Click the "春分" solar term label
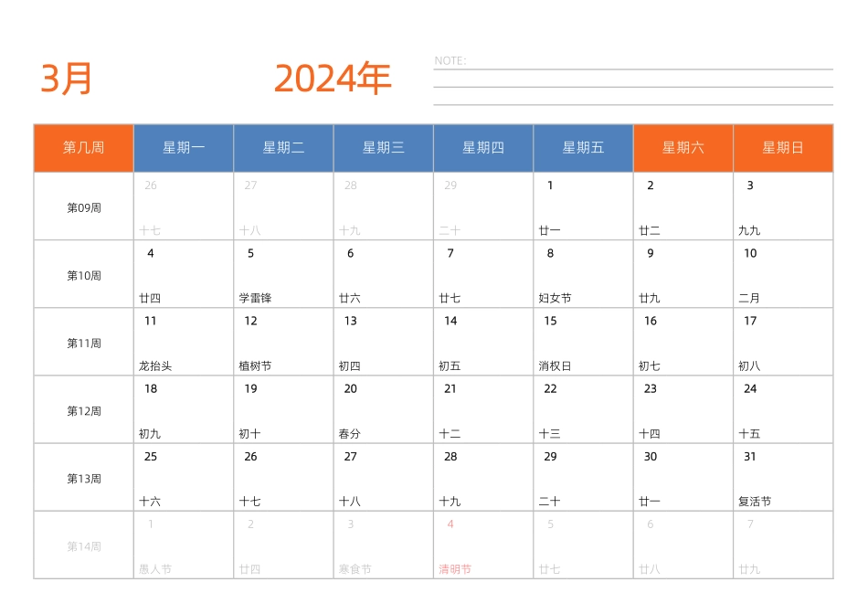This screenshot has width=868, height=614. (350, 434)
